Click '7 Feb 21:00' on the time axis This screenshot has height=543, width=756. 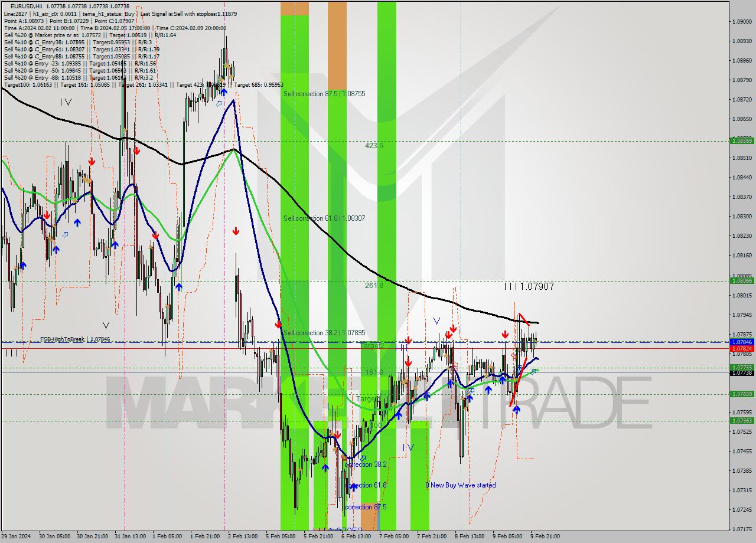(x=432, y=537)
